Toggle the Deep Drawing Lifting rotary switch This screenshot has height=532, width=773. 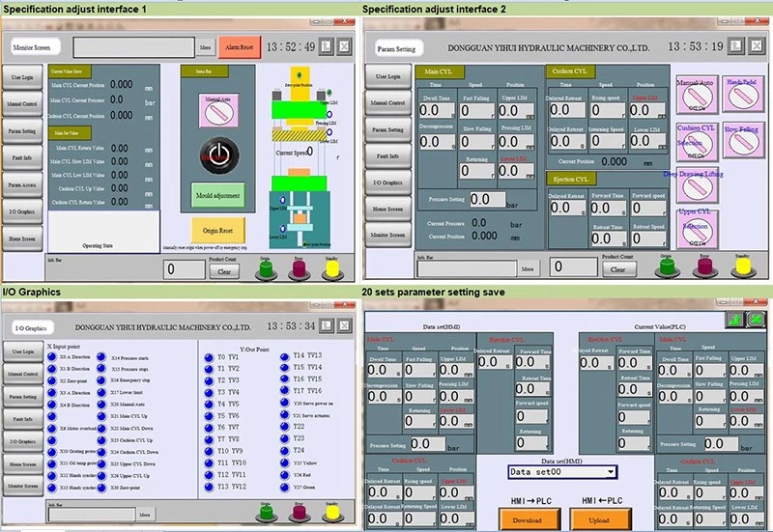pyautogui.click(x=697, y=186)
